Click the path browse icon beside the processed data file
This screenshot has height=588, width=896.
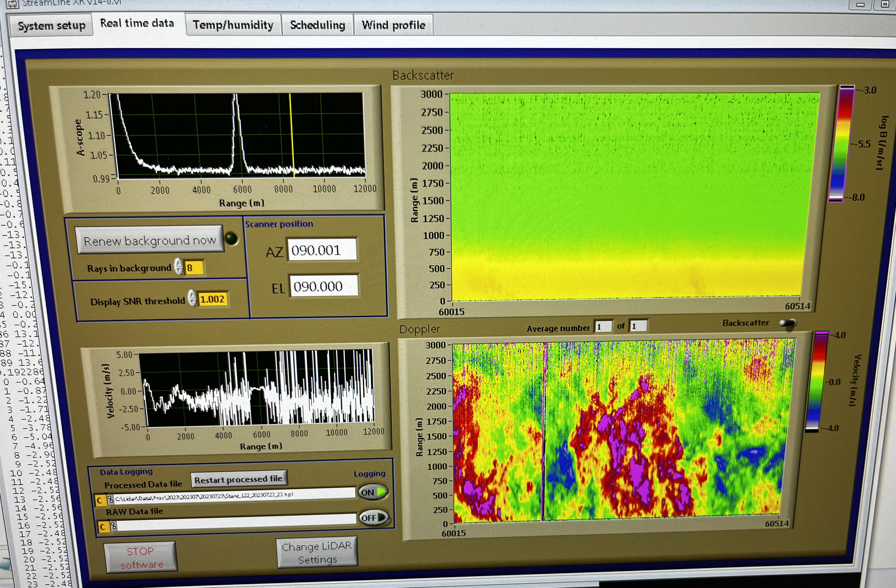click(x=110, y=499)
